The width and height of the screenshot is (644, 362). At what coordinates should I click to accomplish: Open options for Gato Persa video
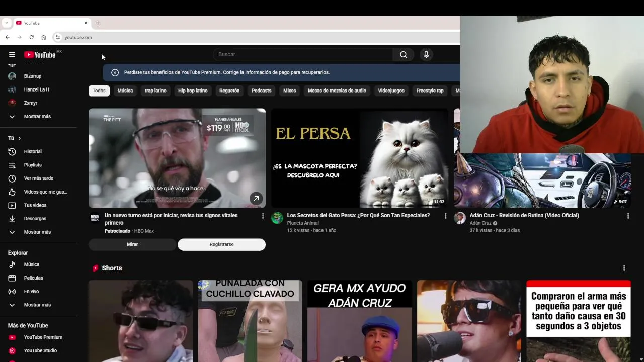point(445,216)
